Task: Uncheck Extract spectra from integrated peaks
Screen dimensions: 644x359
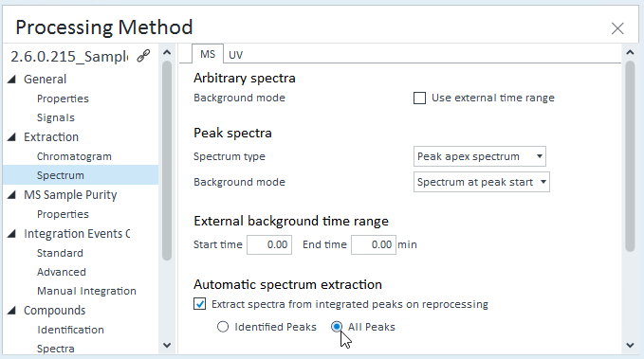Action: tap(199, 304)
